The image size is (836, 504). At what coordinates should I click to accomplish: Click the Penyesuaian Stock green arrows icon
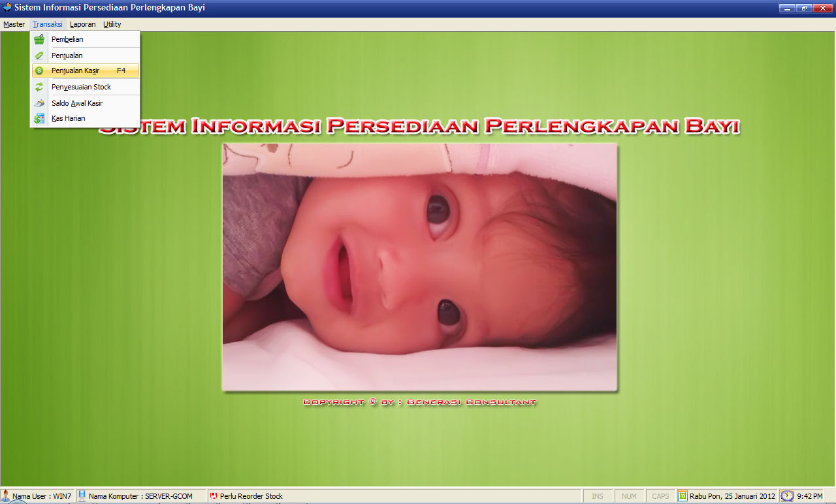pos(39,87)
